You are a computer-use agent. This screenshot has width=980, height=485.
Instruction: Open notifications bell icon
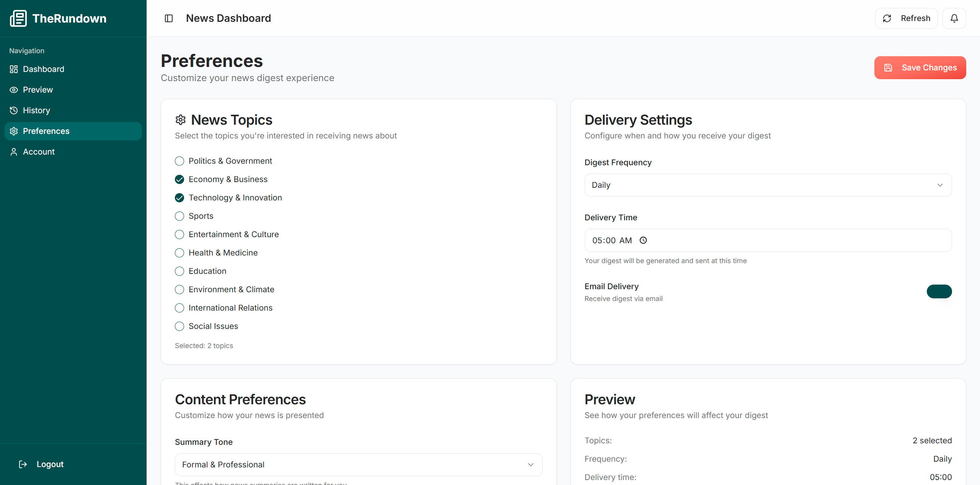click(x=954, y=18)
